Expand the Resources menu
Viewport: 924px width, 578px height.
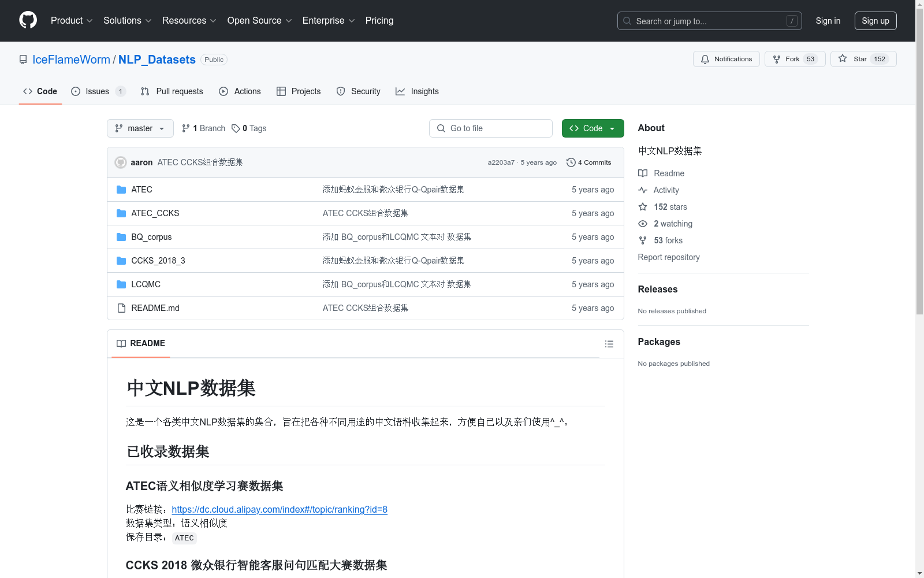click(189, 20)
